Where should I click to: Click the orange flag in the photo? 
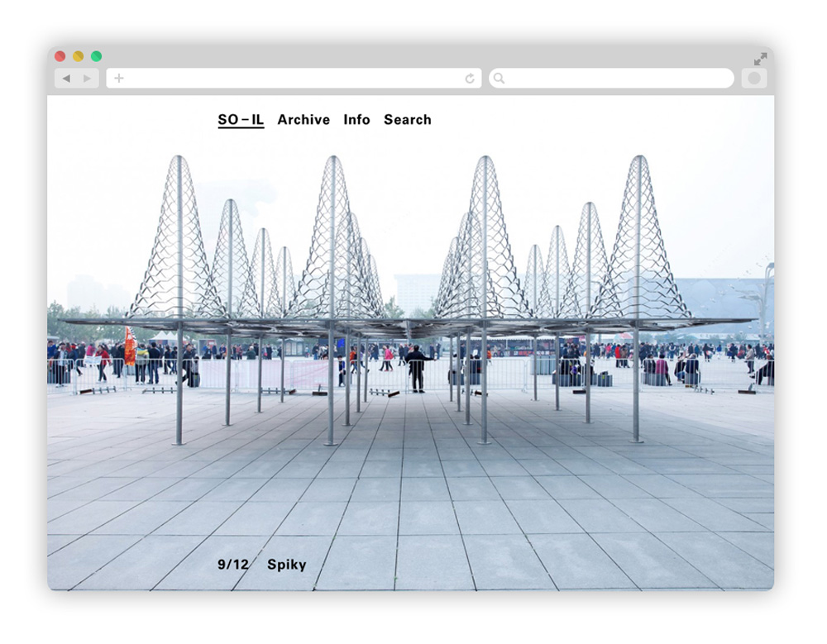click(130, 345)
